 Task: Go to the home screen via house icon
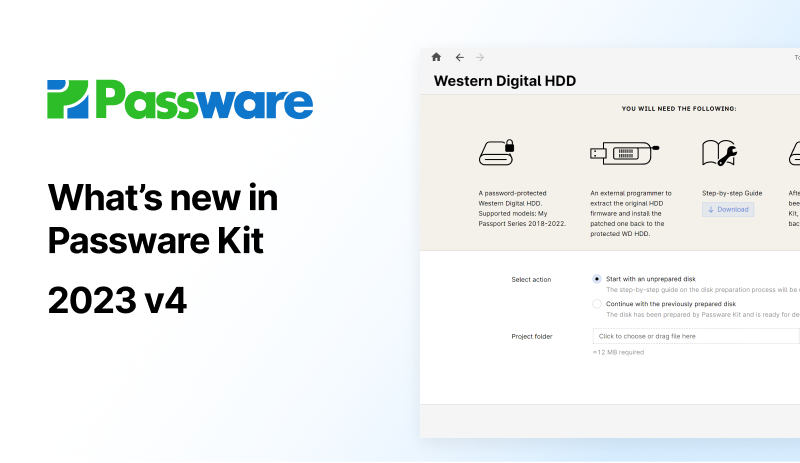click(x=436, y=57)
